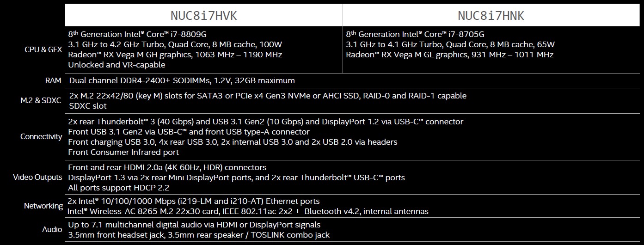Select the RAM row label
Image resolution: width=644 pixels, height=245 pixels.
[53, 80]
